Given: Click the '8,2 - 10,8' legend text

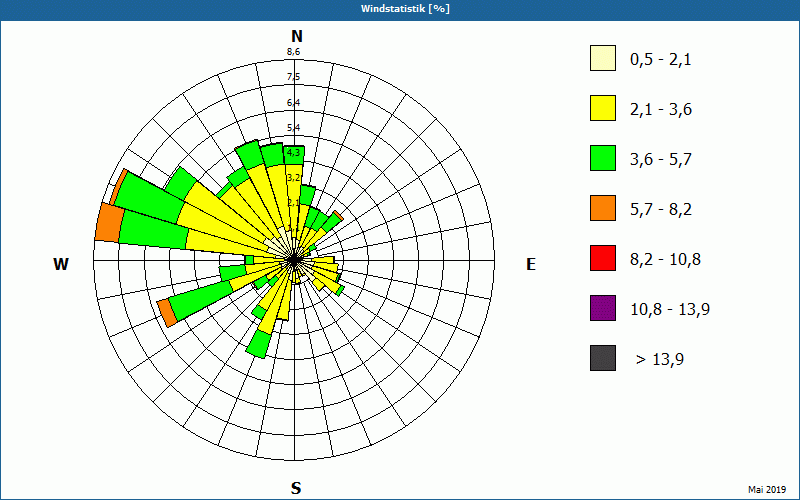Looking at the screenshot, I should pos(665,260).
